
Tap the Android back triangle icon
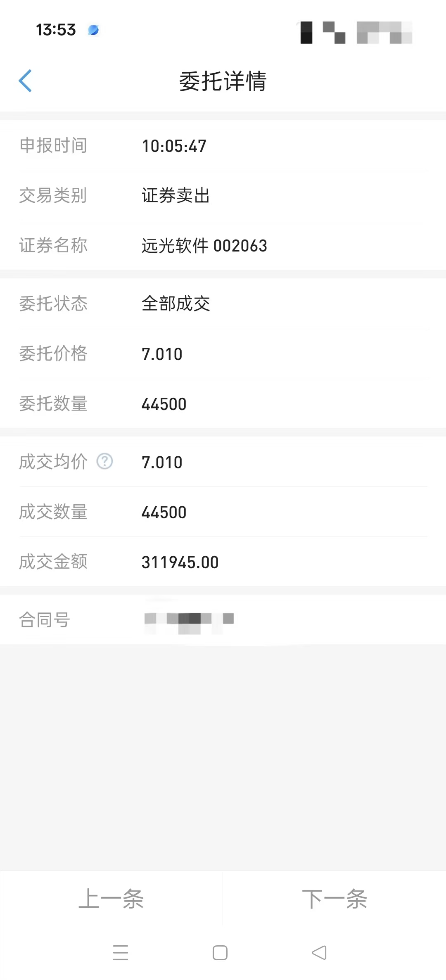point(319,953)
